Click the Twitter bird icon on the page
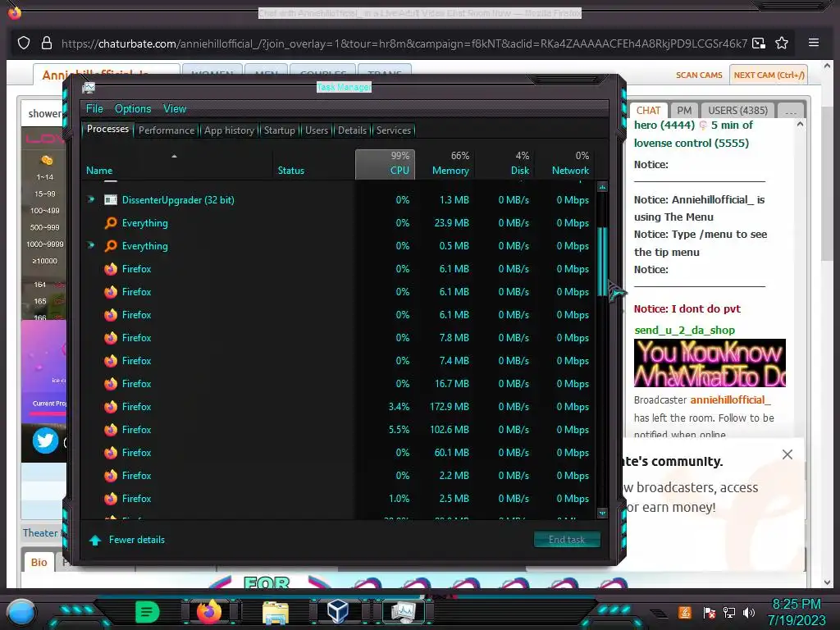The image size is (840, 630). [45, 441]
